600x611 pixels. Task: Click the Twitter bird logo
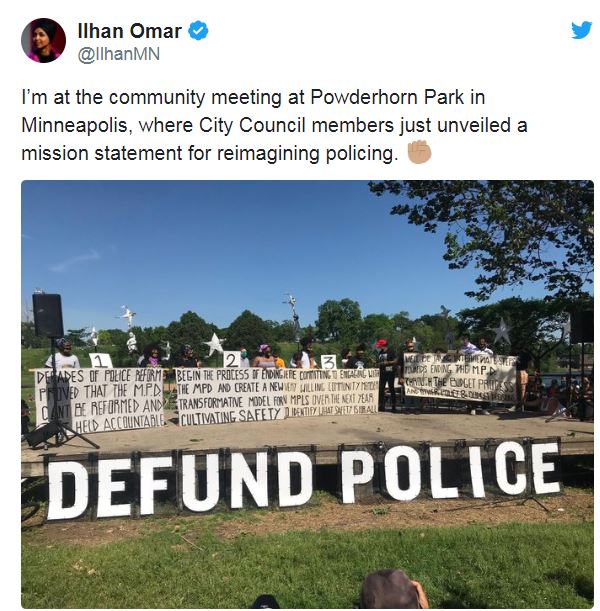click(582, 30)
